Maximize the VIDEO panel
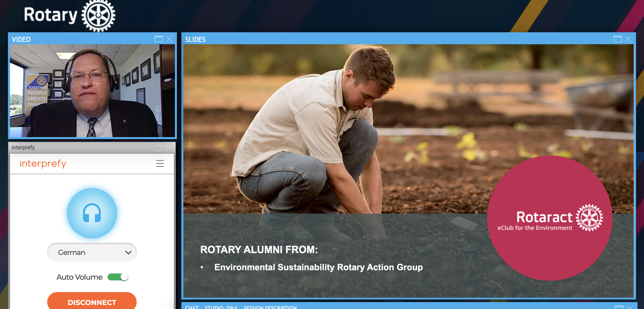 (159, 39)
